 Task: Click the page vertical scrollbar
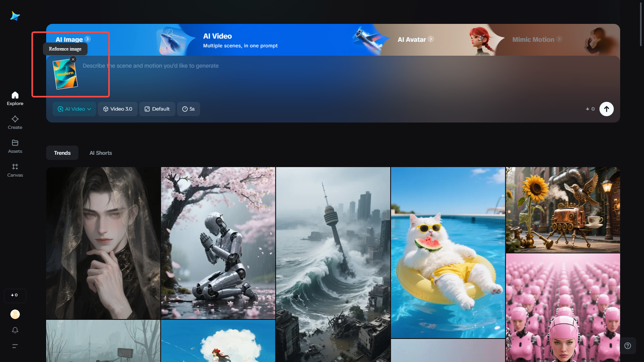click(x=641, y=24)
